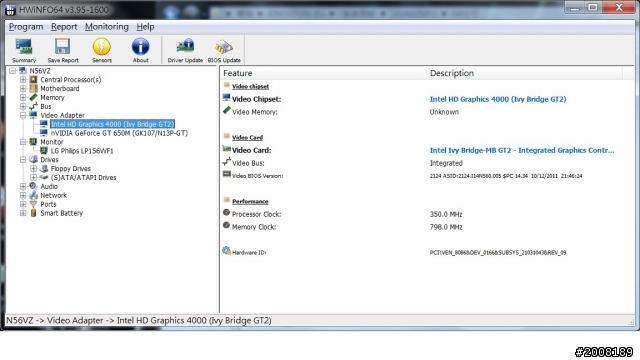Image resolution: width=640 pixels, height=360 pixels.
Task: Collapse the Video Adapter node
Action: tap(23, 115)
